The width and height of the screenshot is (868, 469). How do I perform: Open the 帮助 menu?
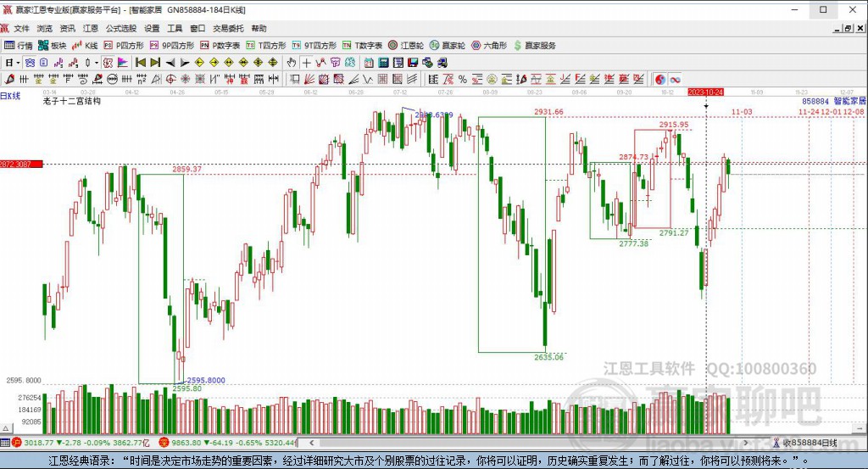pyautogui.click(x=259, y=28)
